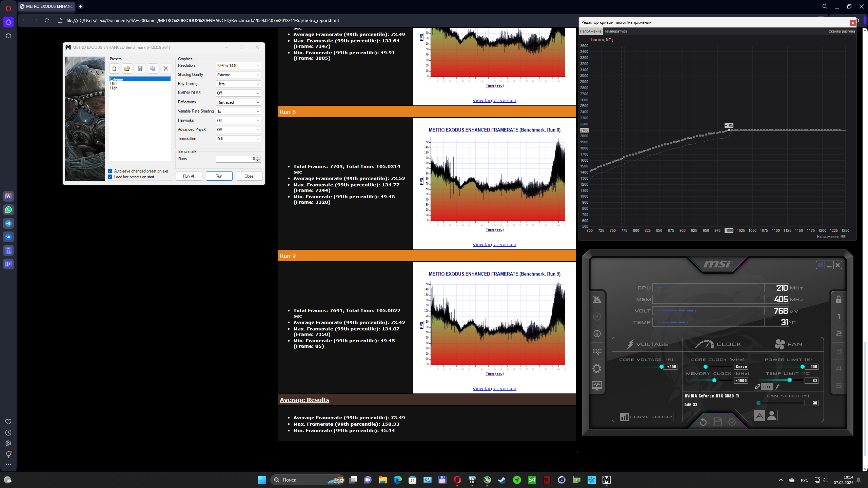The image size is (868, 488).
Task: Open Afterburner hardware monitor icon
Action: tap(597, 386)
